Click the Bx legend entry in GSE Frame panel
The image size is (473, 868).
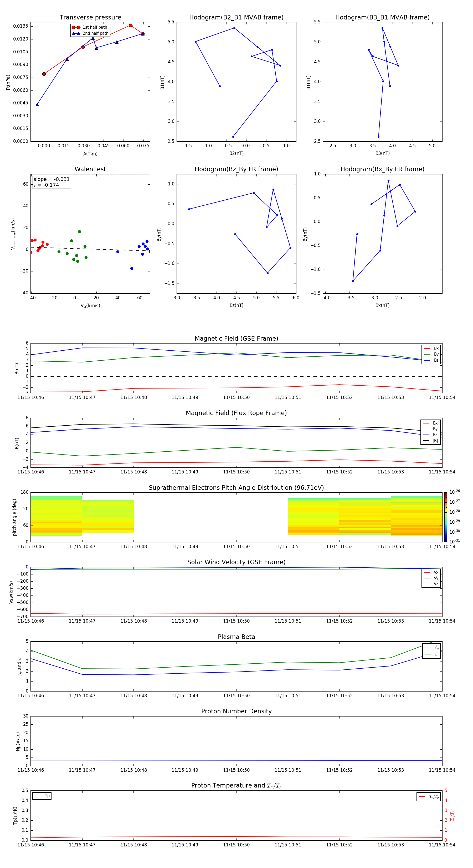[431, 349]
